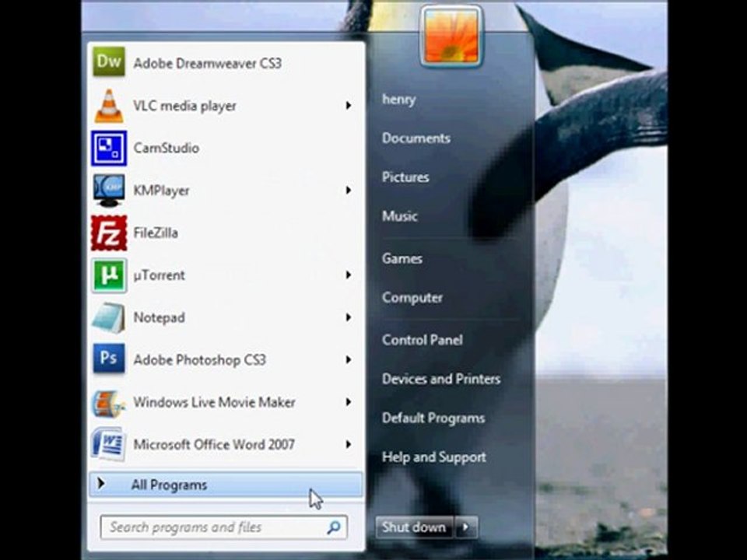Click the VLC media player label

click(x=184, y=106)
